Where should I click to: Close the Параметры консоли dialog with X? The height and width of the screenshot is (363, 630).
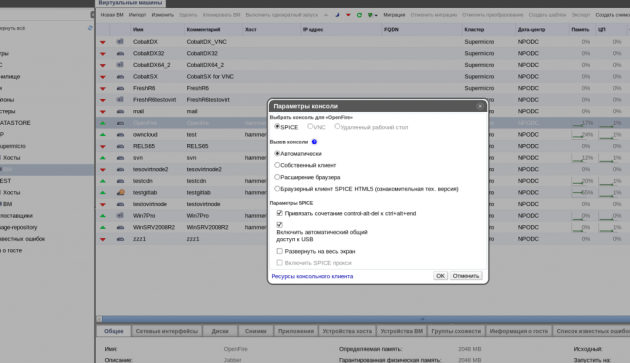pos(480,106)
